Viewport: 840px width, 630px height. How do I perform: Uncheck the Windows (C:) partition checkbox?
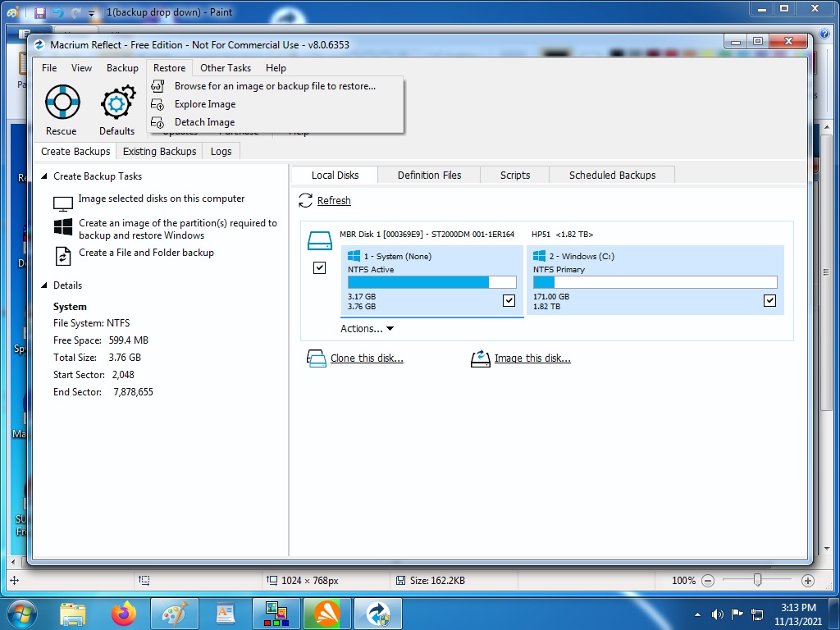point(769,300)
